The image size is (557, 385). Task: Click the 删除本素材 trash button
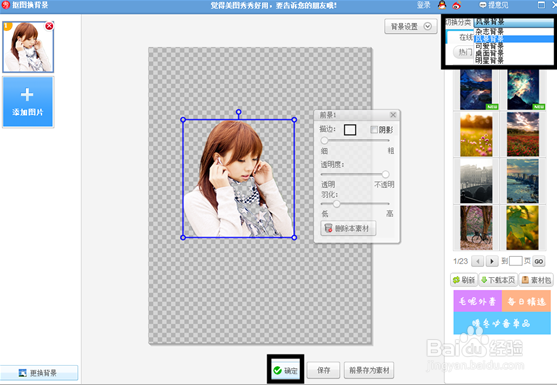[348, 228]
